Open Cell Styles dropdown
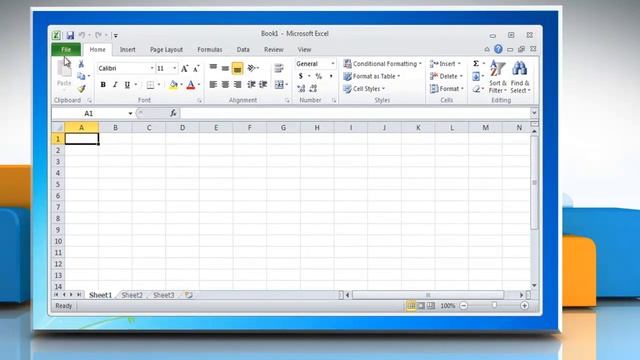 [364, 89]
